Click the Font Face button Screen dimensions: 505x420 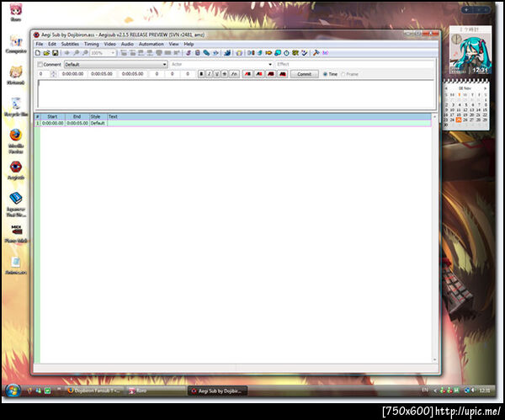[235, 74]
